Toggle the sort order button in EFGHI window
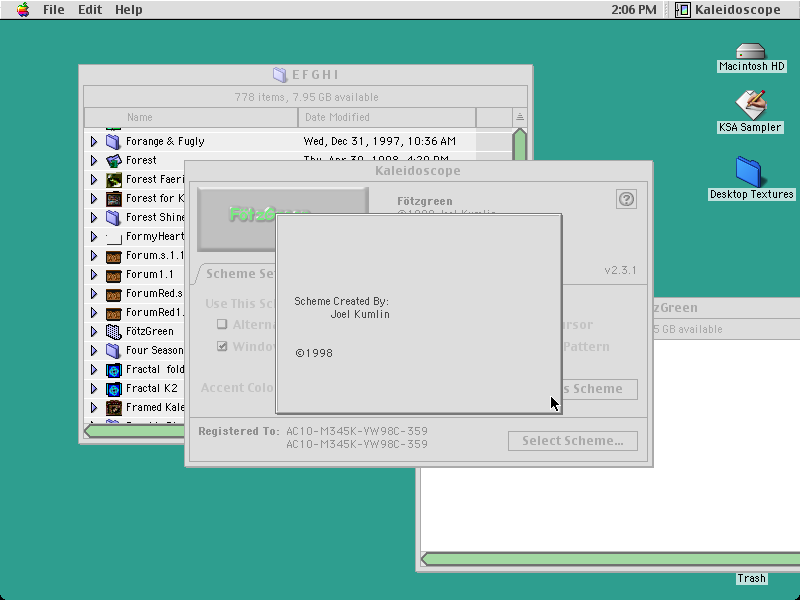Image resolution: width=800 pixels, height=600 pixels. point(519,117)
